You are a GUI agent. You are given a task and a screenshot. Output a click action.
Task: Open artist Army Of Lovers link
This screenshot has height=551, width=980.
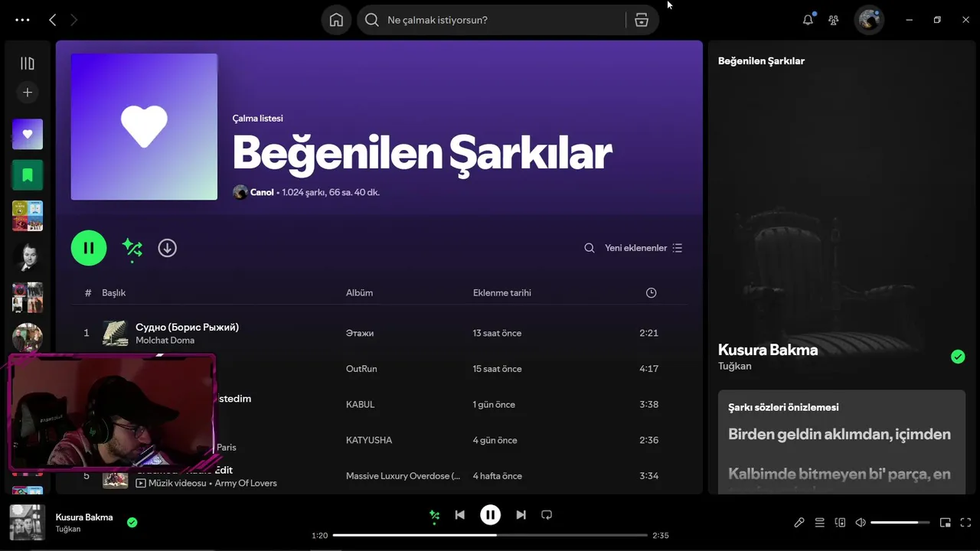tap(246, 483)
